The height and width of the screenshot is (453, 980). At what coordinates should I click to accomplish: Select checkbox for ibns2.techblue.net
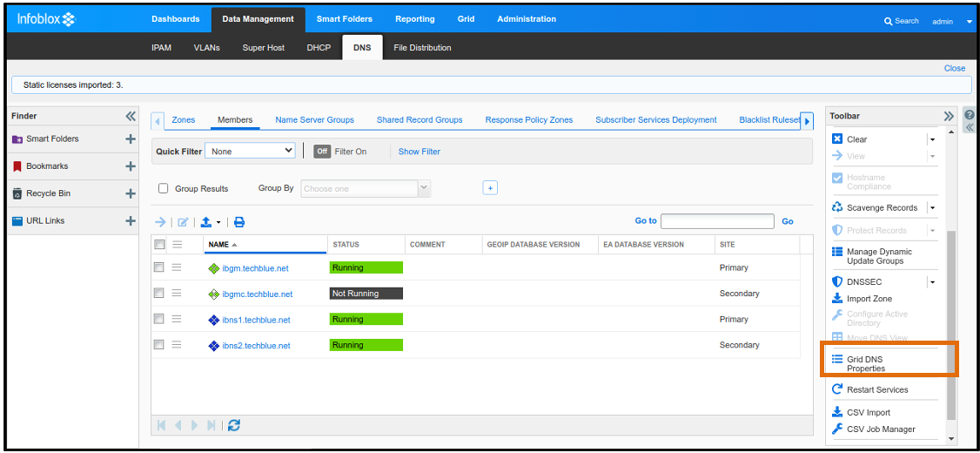[158, 345]
